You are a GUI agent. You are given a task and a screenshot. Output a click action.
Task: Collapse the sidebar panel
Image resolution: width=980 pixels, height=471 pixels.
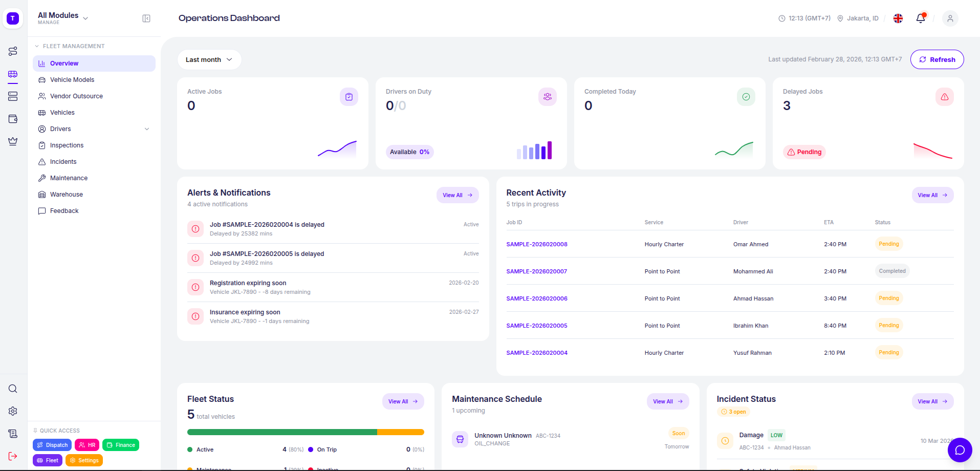(146, 18)
